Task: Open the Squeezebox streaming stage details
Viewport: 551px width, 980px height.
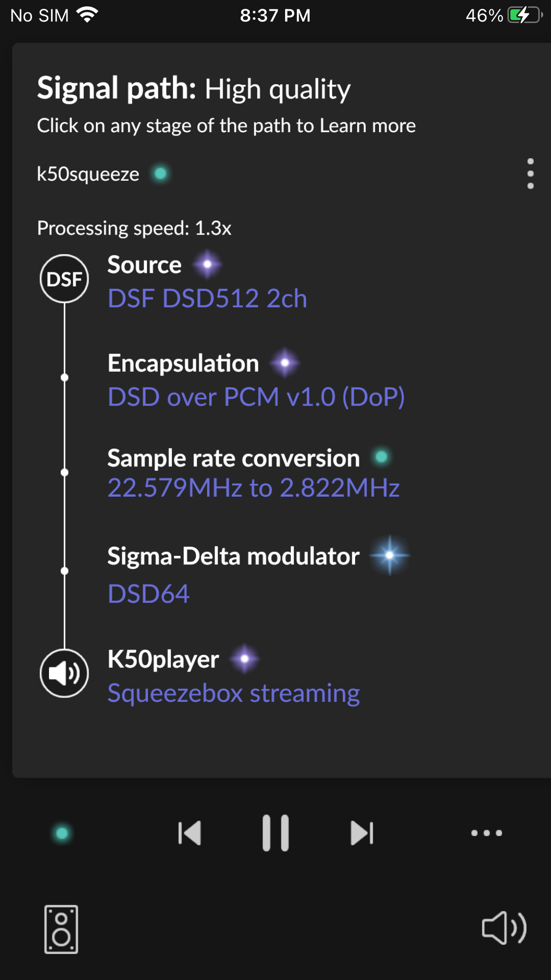Action: [x=234, y=693]
